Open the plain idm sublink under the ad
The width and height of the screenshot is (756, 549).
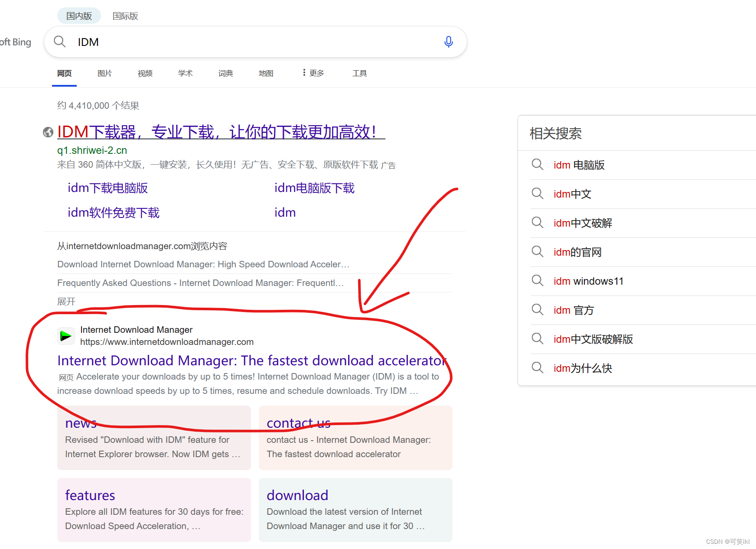click(285, 212)
